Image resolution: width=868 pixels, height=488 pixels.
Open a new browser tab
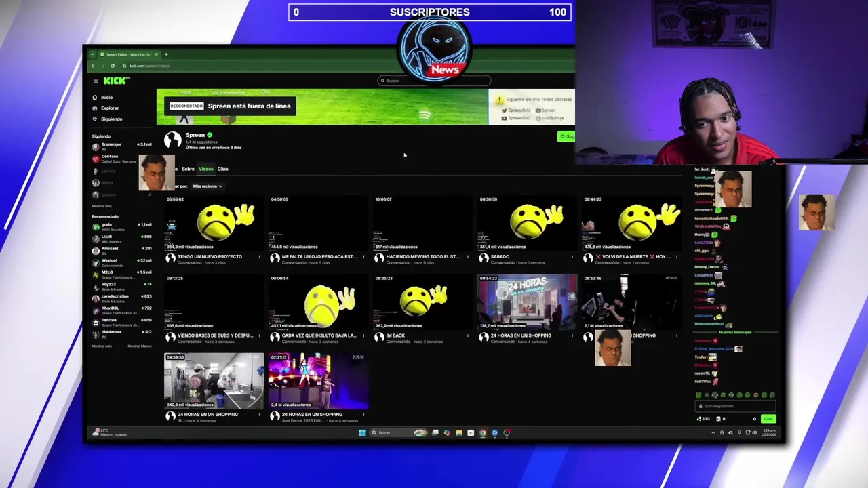coord(166,54)
